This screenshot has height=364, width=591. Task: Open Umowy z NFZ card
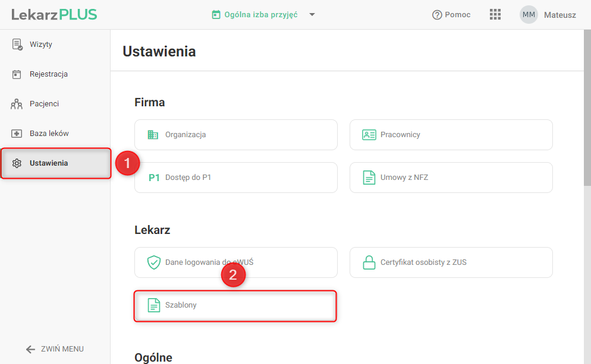point(451,178)
